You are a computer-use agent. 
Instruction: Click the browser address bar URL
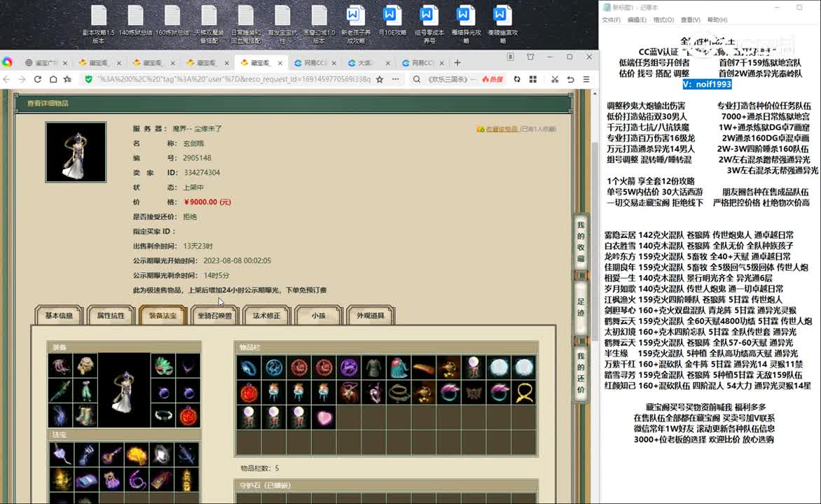point(234,79)
